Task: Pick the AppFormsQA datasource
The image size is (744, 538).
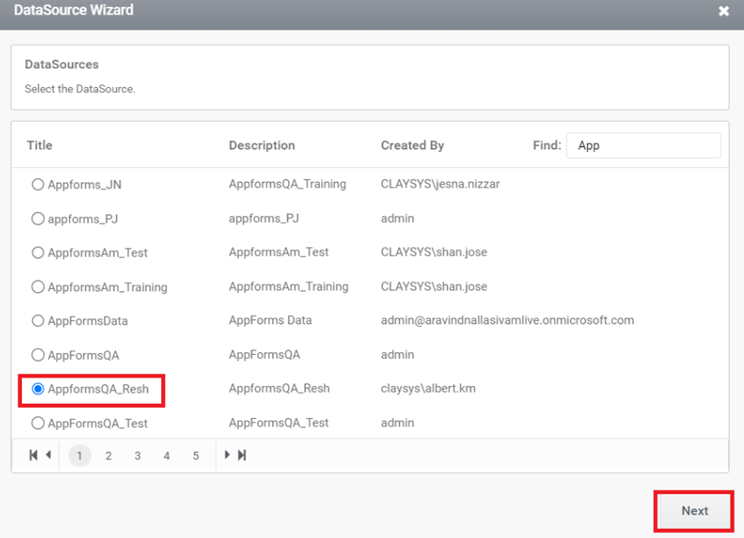Action: tap(37, 355)
